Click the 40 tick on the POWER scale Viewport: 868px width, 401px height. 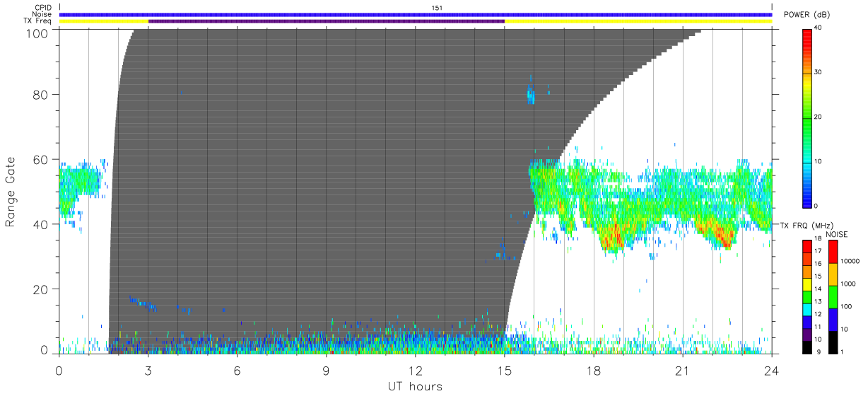[819, 28]
